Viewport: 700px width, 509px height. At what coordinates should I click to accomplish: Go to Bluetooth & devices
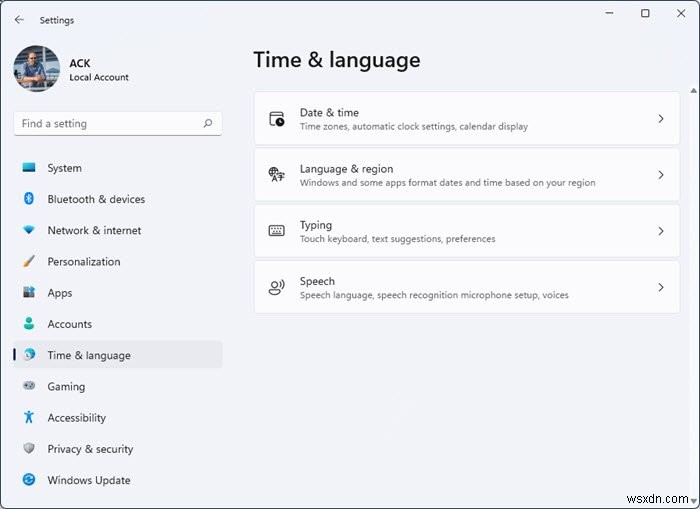[x=118, y=199]
